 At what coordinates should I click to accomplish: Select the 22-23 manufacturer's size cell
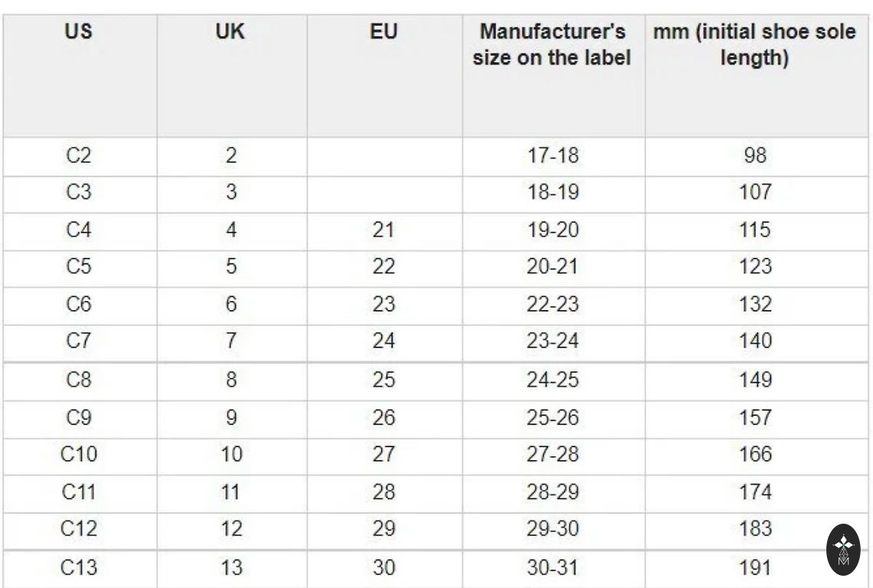click(552, 305)
